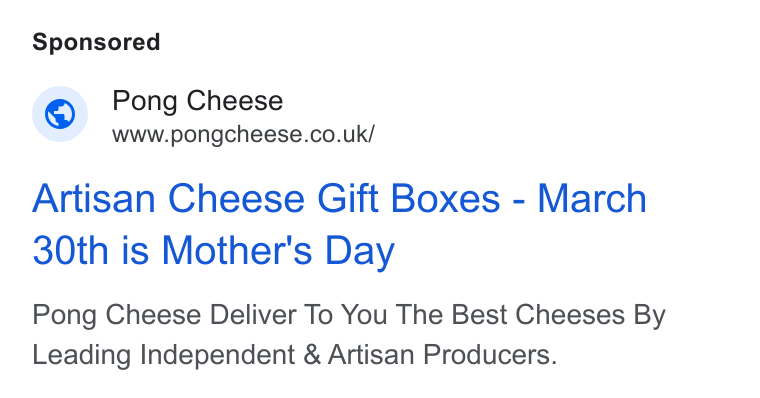This screenshot has height=398, width=760.
Task: Open the Artisan Cheese Gift Boxes headline
Action: [x=339, y=224]
